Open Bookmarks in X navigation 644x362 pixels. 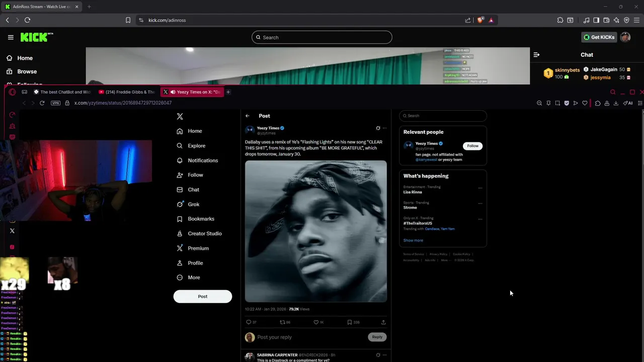coord(196,219)
